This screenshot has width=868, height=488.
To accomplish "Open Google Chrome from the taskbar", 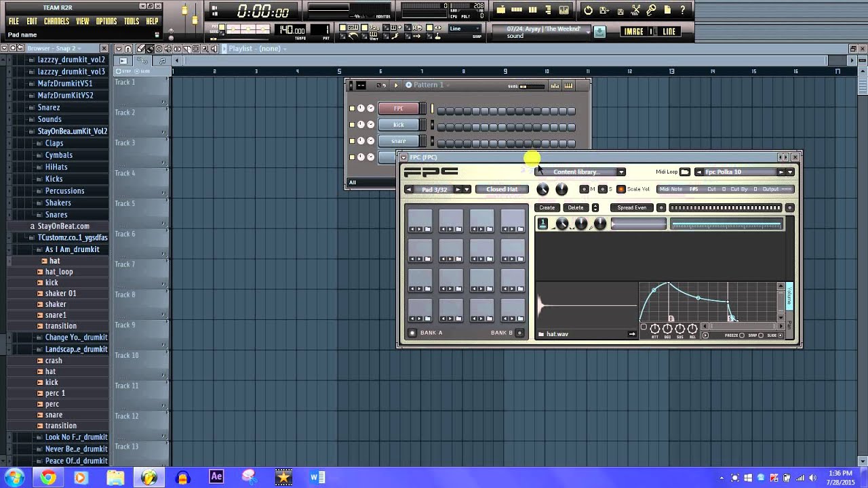I will (x=47, y=477).
